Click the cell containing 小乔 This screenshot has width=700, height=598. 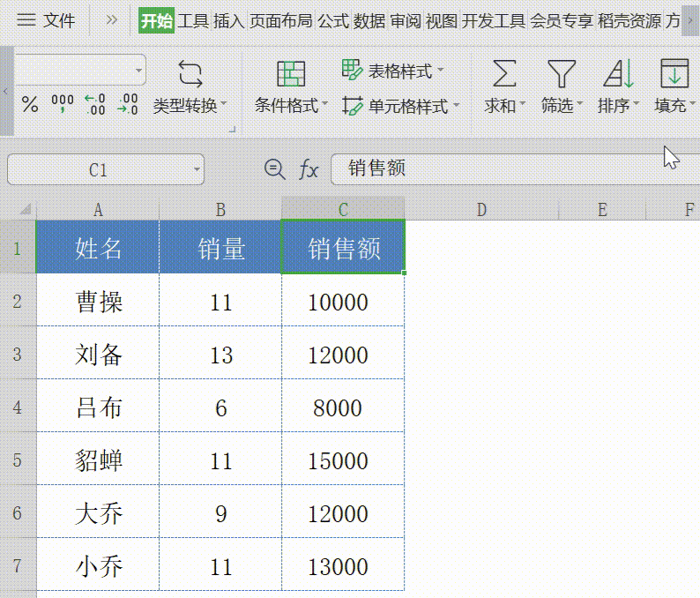coord(98,564)
